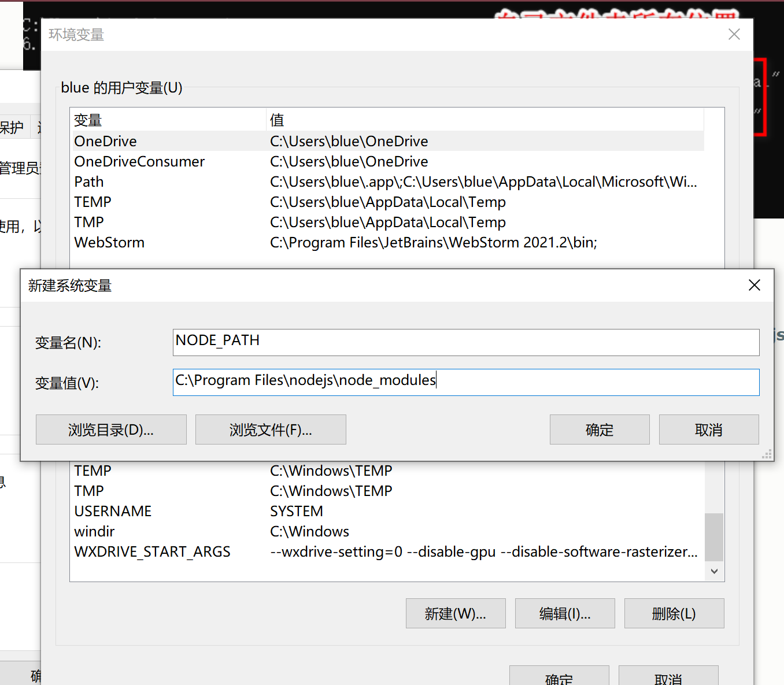
Task: Click the --wxdrive-setting=0 value cell
Action: click(x=484, y=551)
